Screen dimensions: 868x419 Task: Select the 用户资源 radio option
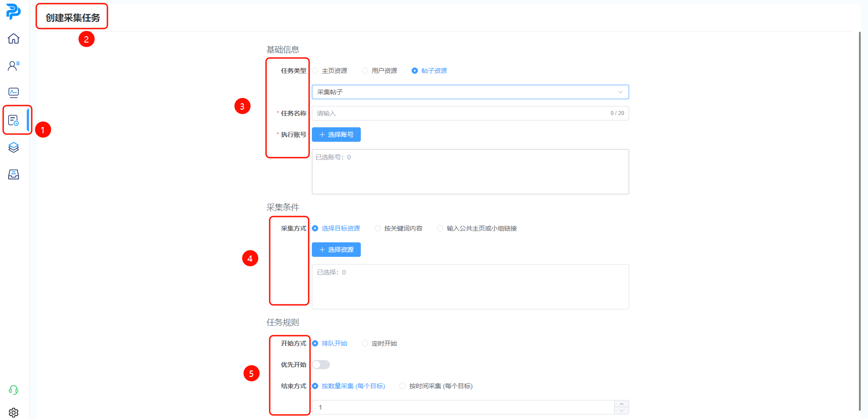(365, 71)
